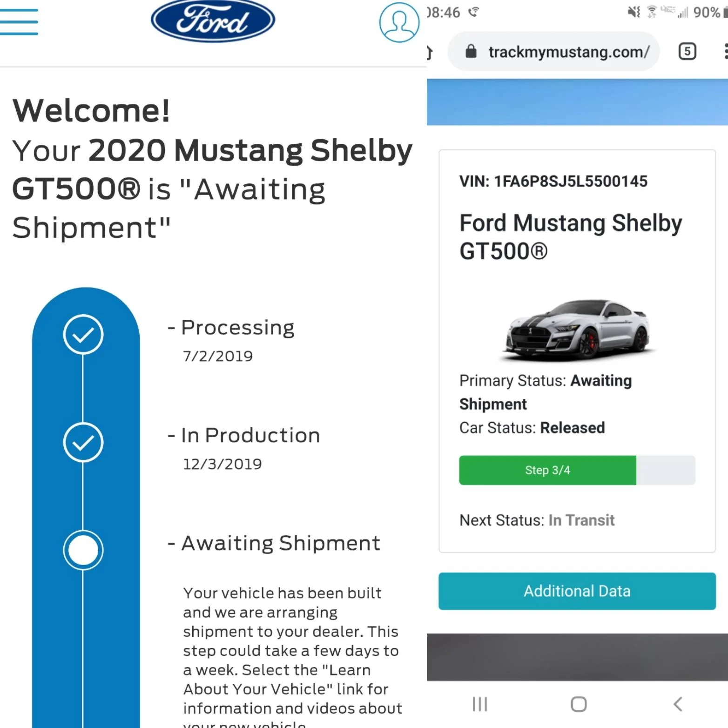This screenshot has height=728, width=728.
Task: Click the In Production step label
Action: tap(250, 435)
